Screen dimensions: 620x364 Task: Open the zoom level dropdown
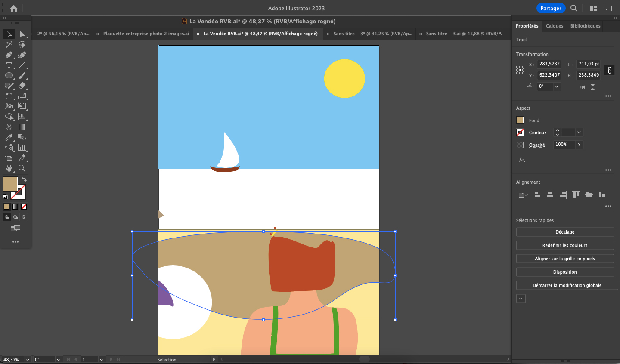pyautogui.click(x=27, y=360)
